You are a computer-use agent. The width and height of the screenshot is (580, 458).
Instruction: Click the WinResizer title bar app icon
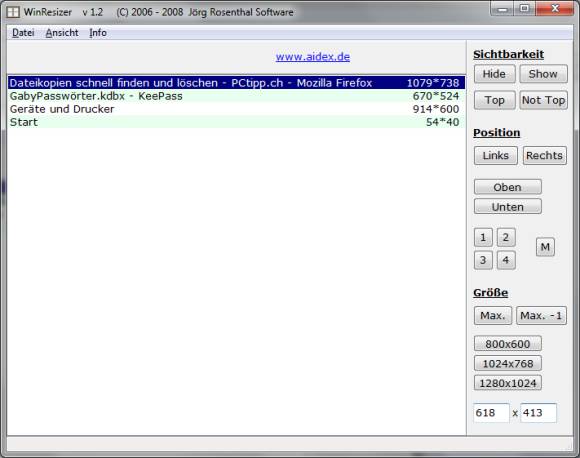[x=13, y=12]
